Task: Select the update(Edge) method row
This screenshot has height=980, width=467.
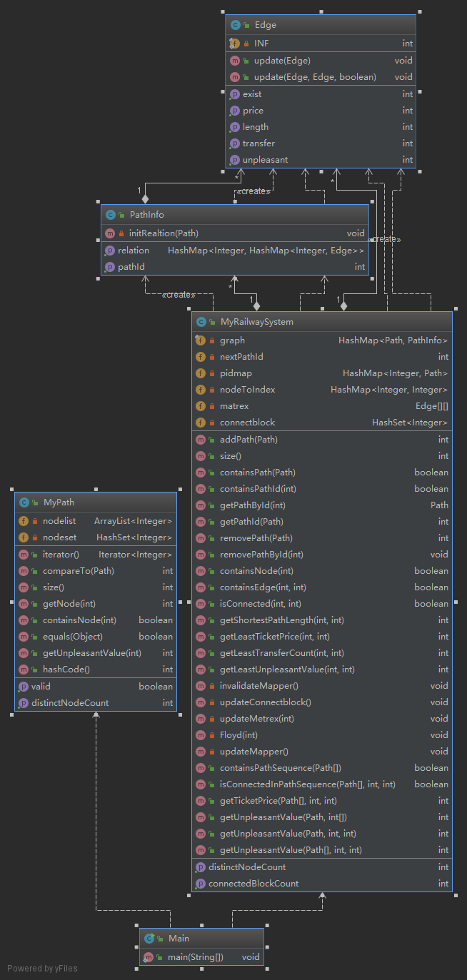Action: tap(321, 61)
